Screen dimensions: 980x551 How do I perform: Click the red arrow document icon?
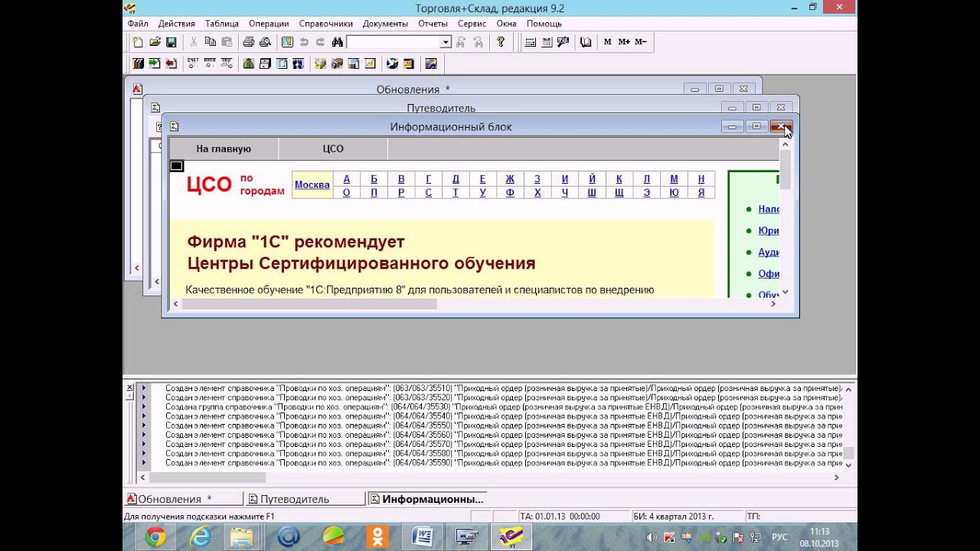(x=171, y=64)
